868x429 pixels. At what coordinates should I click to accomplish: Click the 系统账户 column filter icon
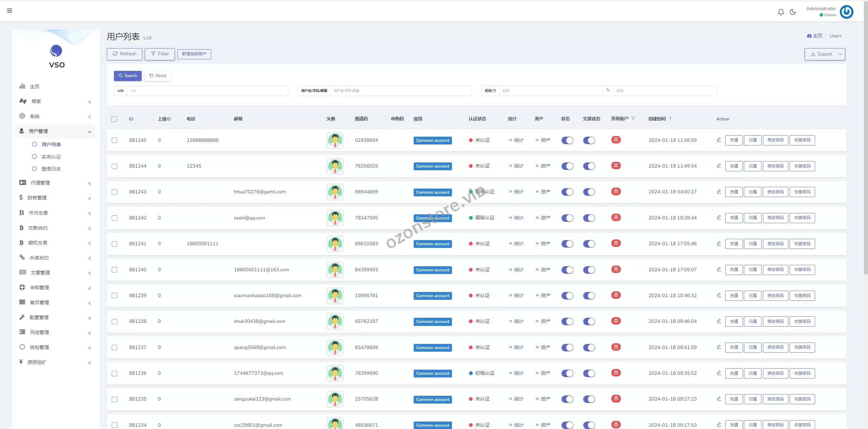633,119
